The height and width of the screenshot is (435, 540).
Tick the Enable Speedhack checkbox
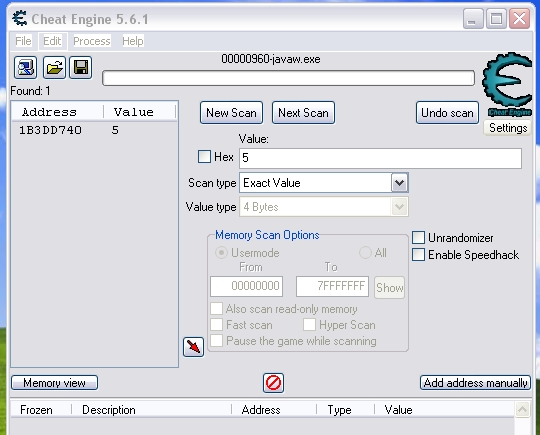418,255
